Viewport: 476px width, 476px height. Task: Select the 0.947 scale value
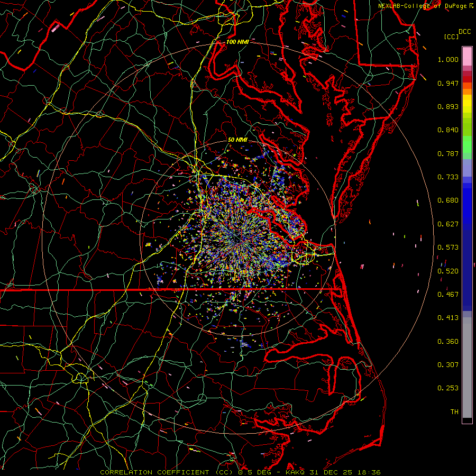pyautogui.click(x=448, y=83)
